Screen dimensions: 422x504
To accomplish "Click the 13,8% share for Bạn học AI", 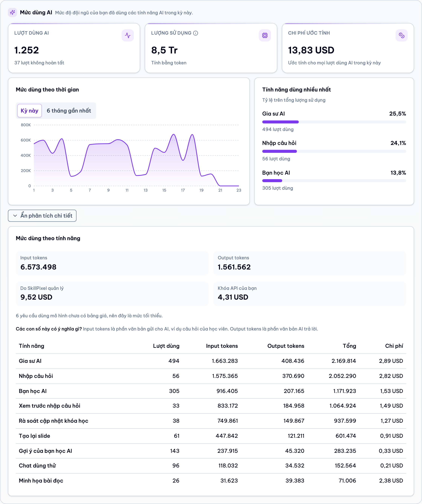I will coord(398,173).
